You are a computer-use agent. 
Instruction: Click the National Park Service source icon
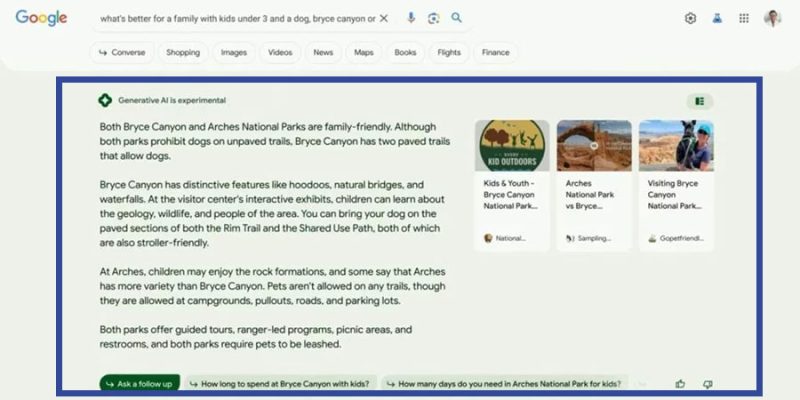pyautogui.click(x=488, y=238)
